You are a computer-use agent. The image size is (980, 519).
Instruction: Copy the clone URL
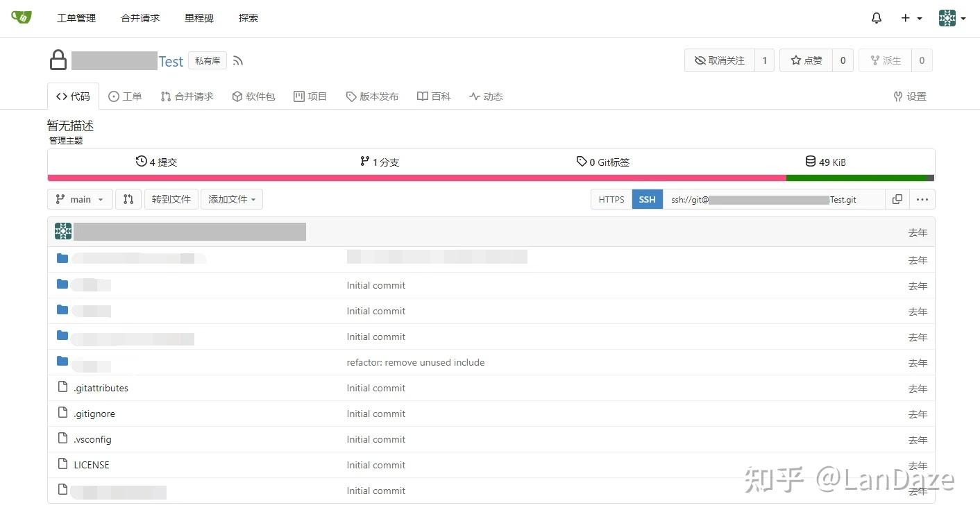coord(897,199)
